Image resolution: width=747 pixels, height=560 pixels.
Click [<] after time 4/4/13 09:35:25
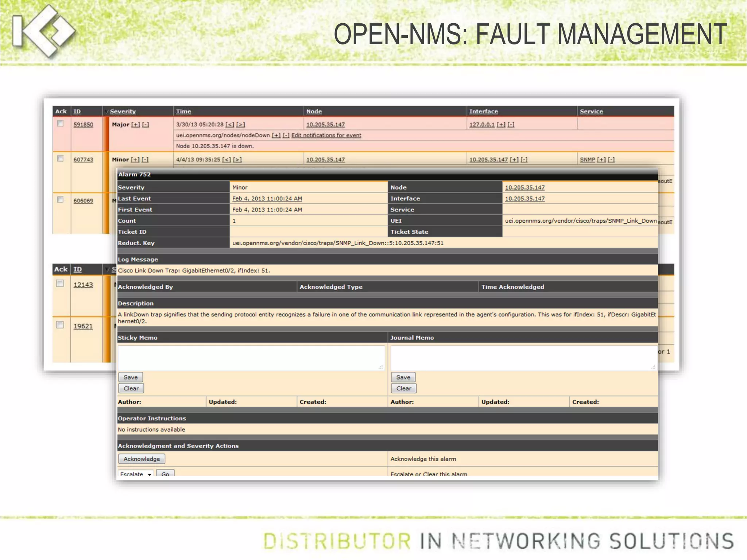[227, 160]
